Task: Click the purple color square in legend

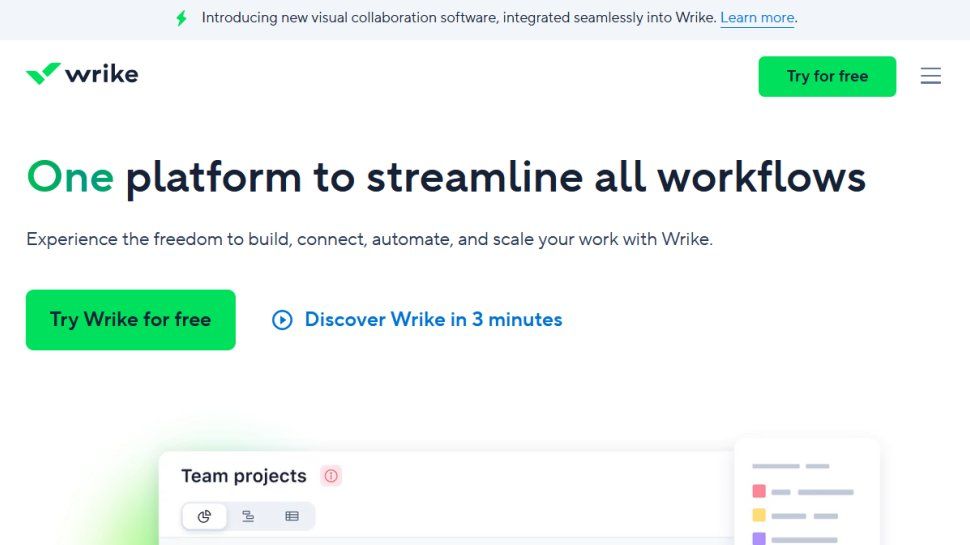Action: click(759, 538)
